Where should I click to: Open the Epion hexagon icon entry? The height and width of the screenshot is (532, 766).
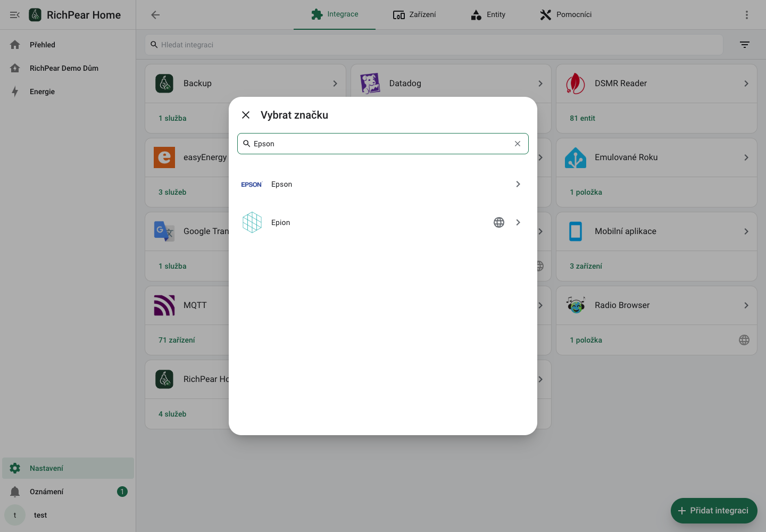tap(252, 222)
